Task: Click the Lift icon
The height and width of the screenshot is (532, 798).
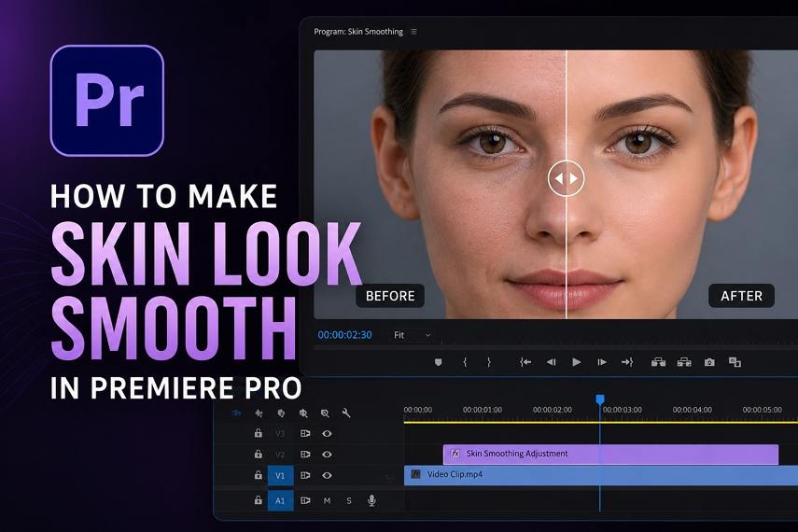Action: 659,362
